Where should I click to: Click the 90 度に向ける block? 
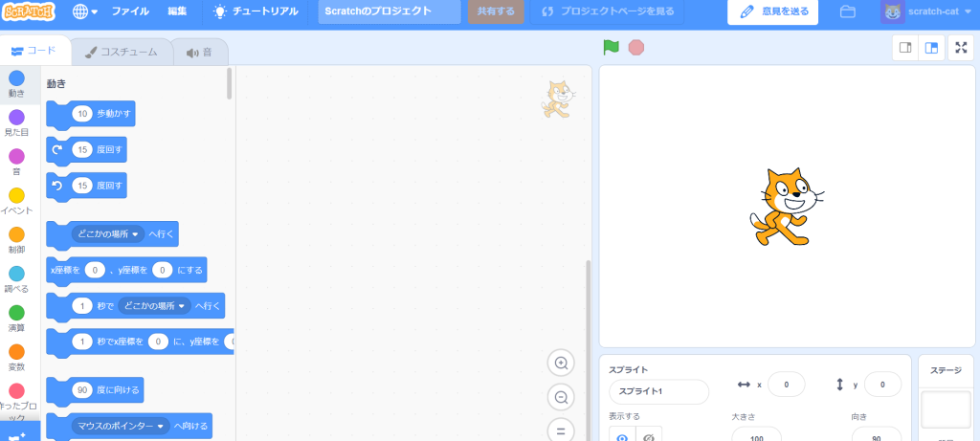point(95,390)
